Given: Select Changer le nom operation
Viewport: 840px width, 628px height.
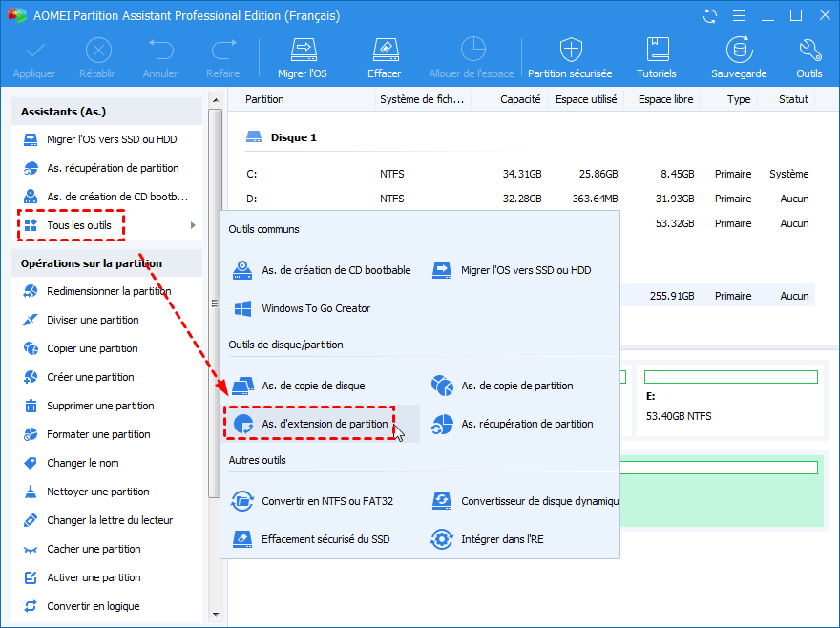Looking at the screenshot, I should (107, 463).
